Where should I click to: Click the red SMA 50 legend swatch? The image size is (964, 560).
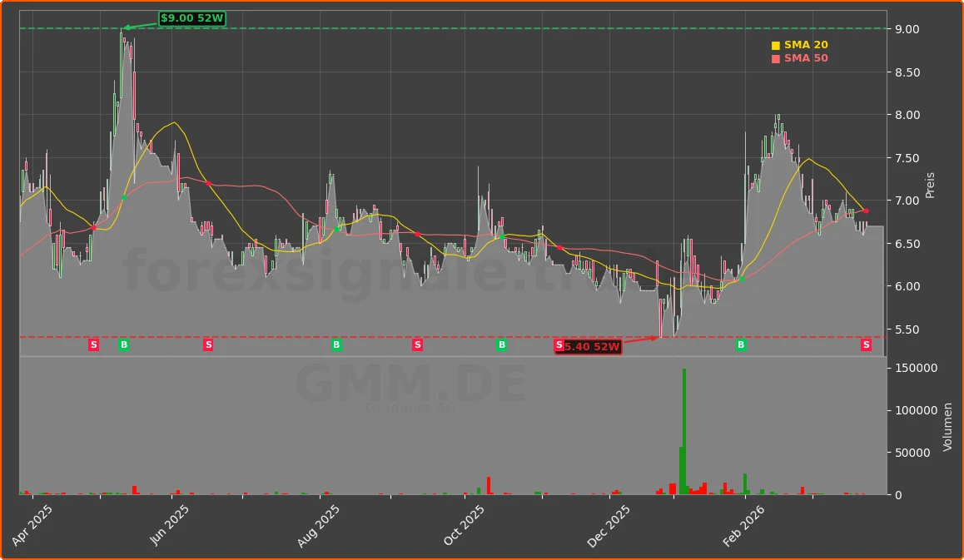[x=776, y=59]
